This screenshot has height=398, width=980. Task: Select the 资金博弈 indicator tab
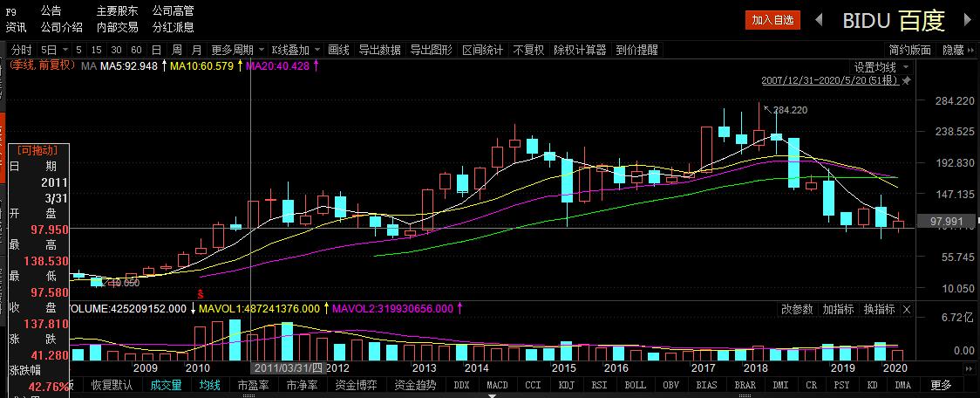[x=356, y=385]
